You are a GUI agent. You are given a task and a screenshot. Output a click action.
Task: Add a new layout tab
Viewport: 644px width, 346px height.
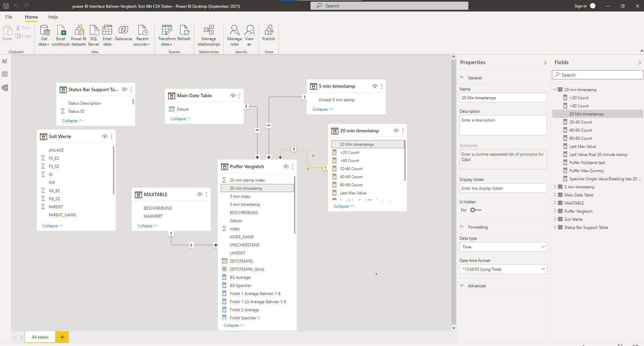point(62,337)
